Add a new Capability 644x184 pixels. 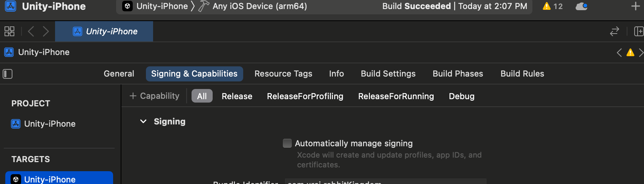pyautogui.click(x=154, y=96)
